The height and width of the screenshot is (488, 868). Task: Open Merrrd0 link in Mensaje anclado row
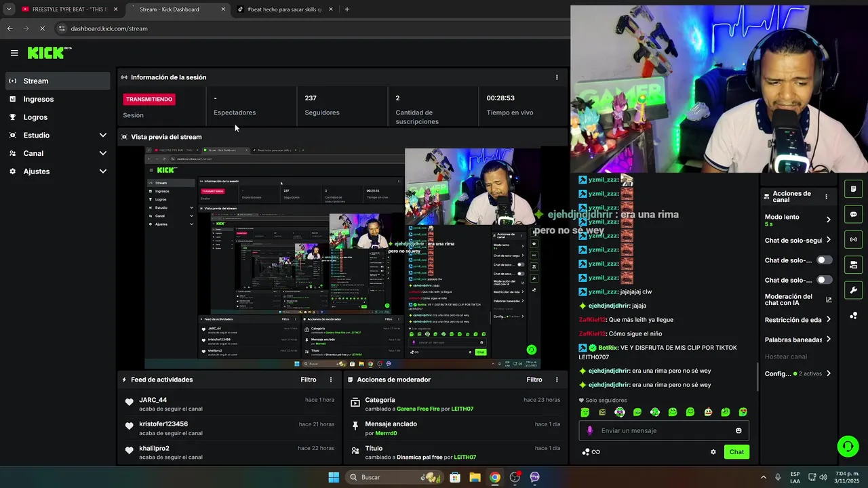pyautogui.click(x=386, y=433)
